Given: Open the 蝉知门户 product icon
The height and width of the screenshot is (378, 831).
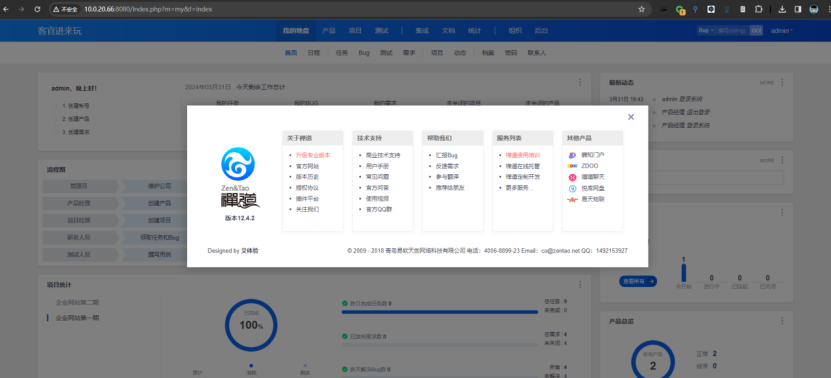Looking at the screenshot, I should [572, 155].
